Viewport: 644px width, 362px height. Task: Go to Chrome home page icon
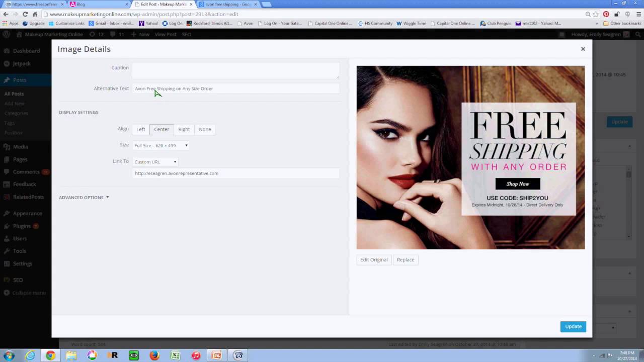(x=35, y=14)
